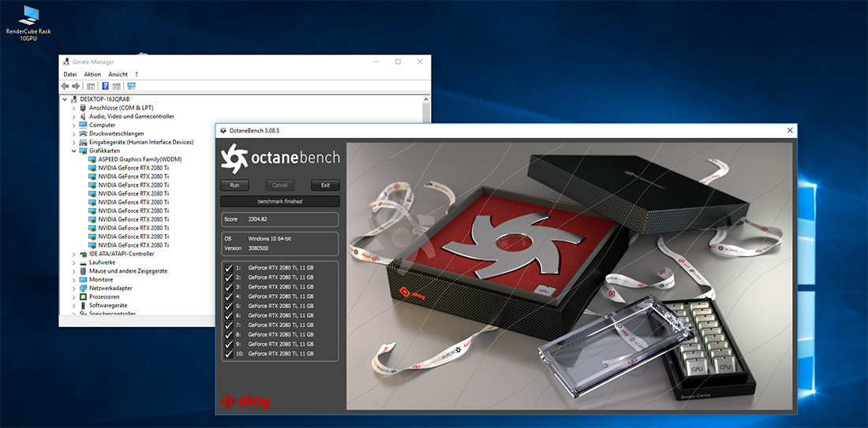
Task: Click the Geräte-Manager title bar icon
Action: pyautogui.click(x=66, y=62)
